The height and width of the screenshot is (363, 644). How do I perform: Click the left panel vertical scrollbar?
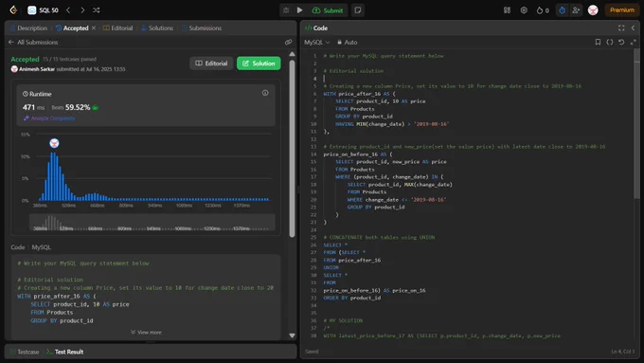(292, 148)
